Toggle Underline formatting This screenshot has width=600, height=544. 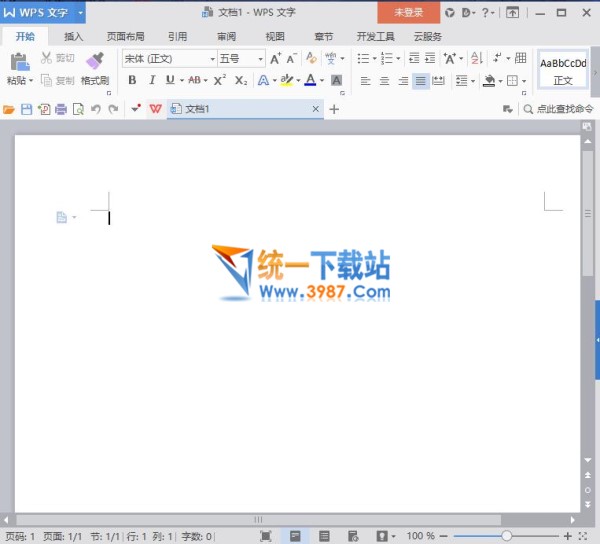coord(170,80)
